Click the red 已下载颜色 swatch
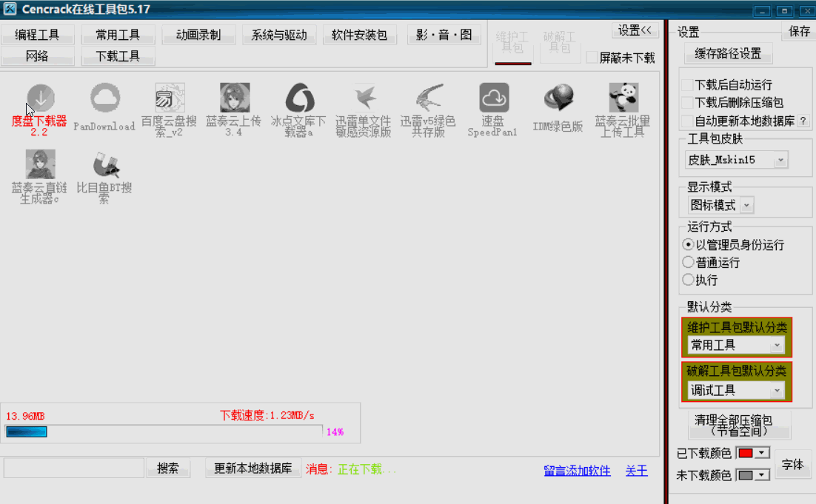This screenshot has height=504, width=816. [746, 453]
